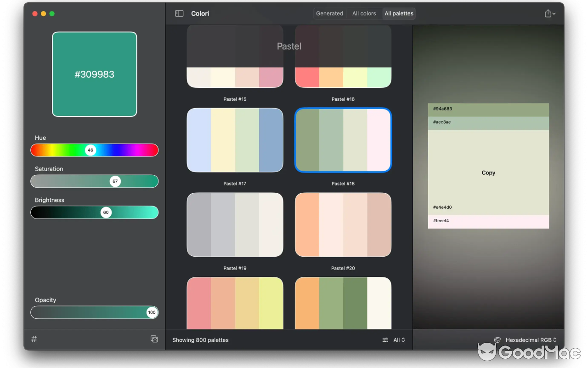Click the Opacity slider handle

click(152, 312)
